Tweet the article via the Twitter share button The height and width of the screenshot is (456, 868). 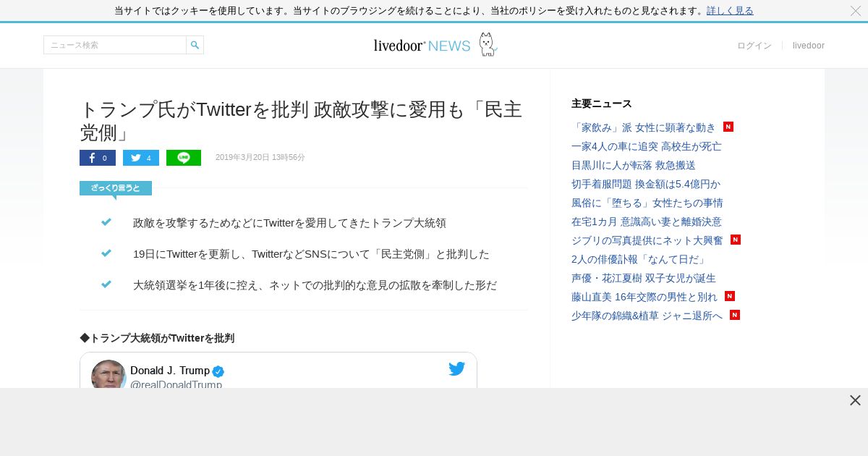141,158
